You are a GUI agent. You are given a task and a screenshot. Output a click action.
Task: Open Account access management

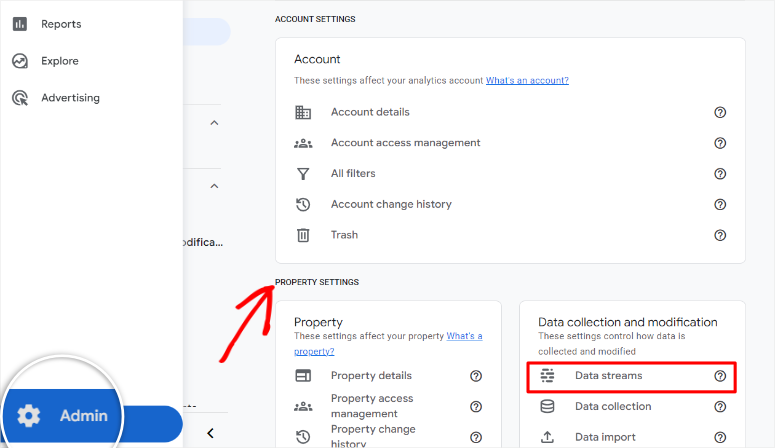point(405,143)
